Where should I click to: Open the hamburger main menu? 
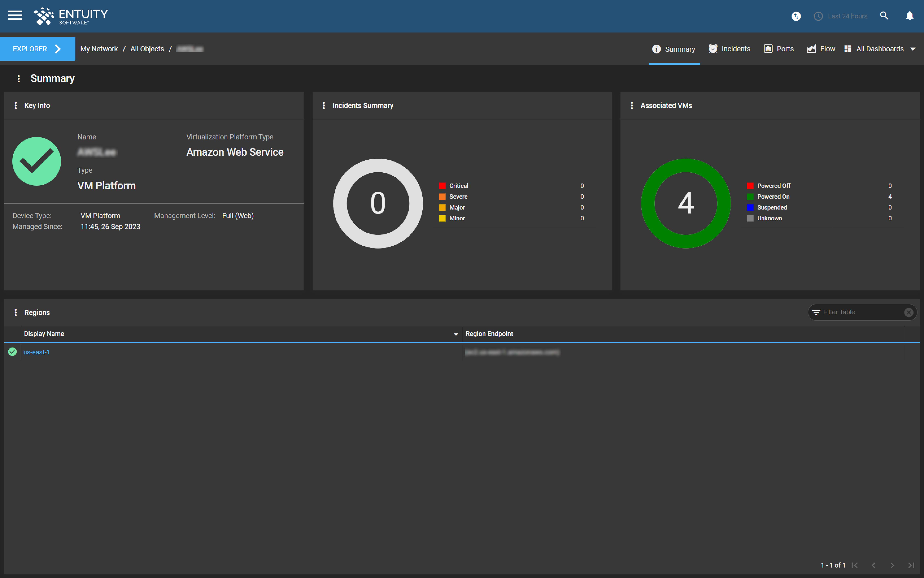[x=15, y=16]
